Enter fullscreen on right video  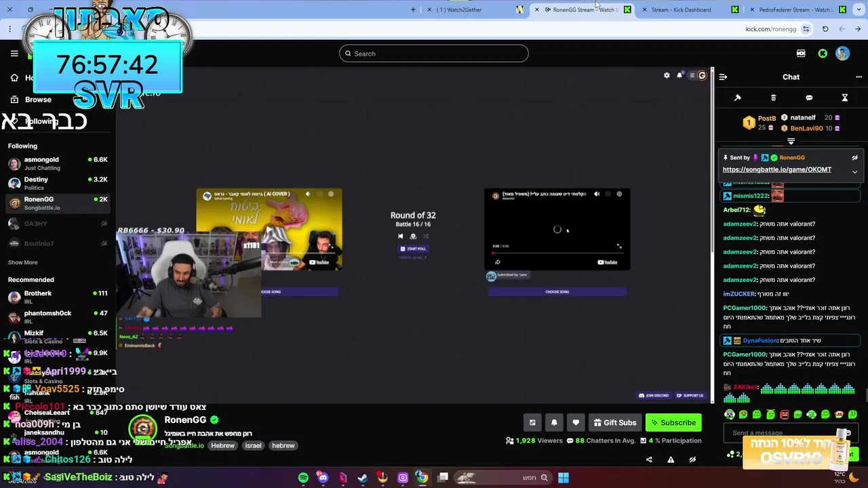(x=618, y=246)
